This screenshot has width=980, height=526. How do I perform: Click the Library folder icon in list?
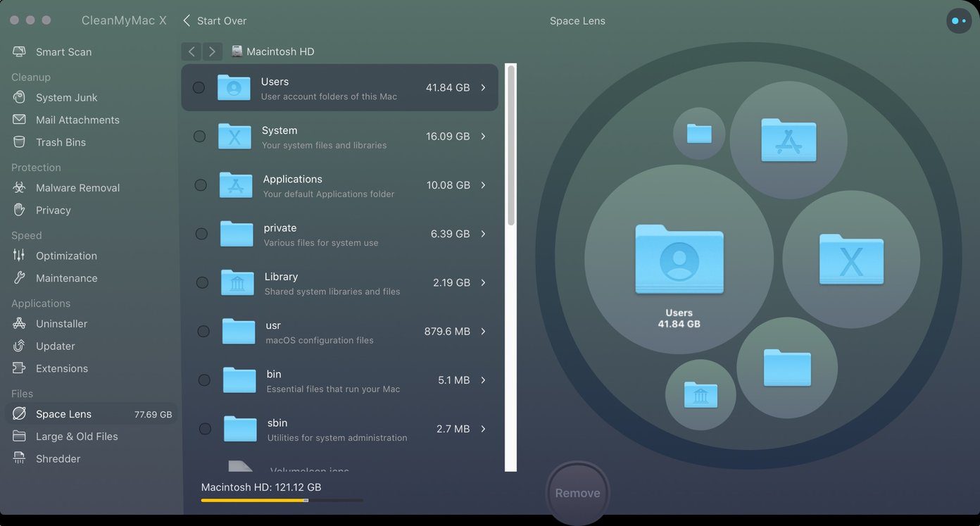238,282
